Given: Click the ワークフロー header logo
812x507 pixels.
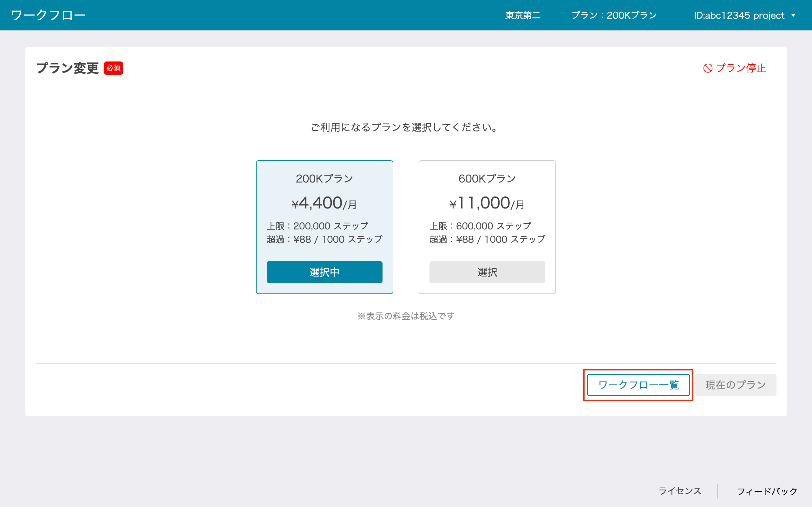Looking at the screenshot, I should coord(48,15).
